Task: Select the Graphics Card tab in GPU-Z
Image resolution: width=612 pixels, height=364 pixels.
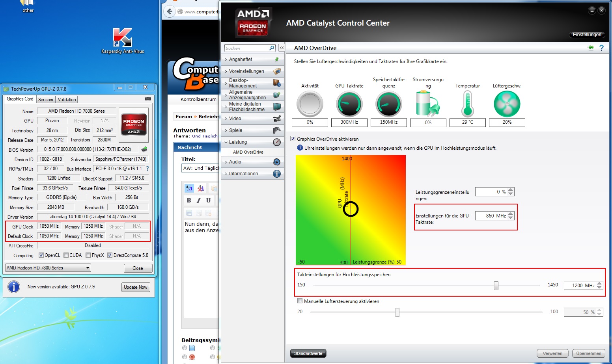Action: [x=20, y=99]
